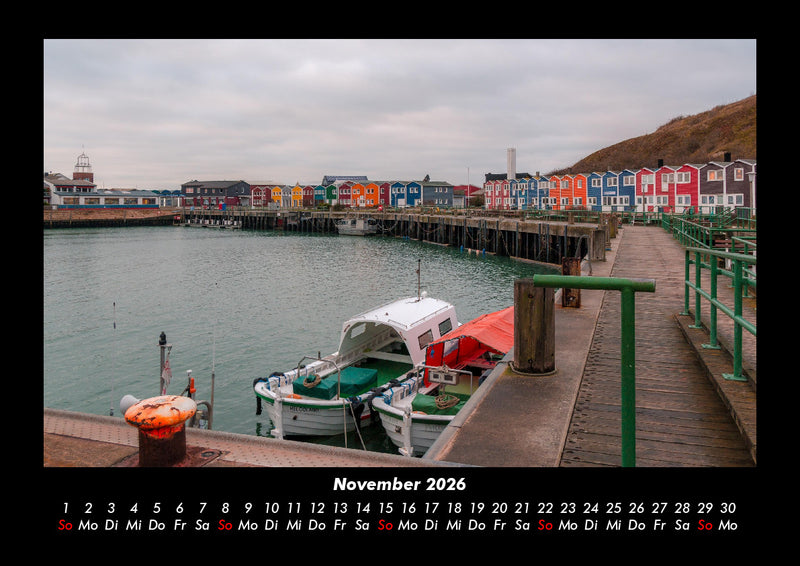Click the 'Mi' label under date 25
This screenshot has width=800, height=566.
(614, 525)
